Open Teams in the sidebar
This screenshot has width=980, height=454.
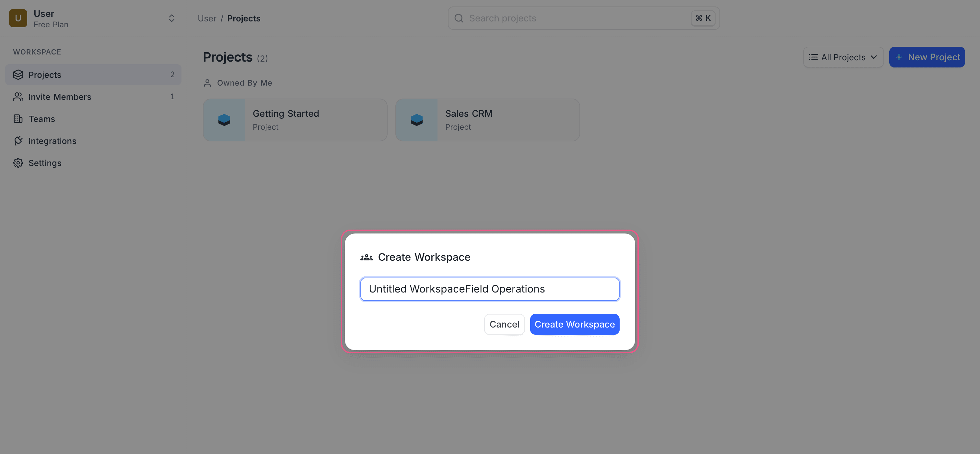pyautogui.click(x=93, y=119)
